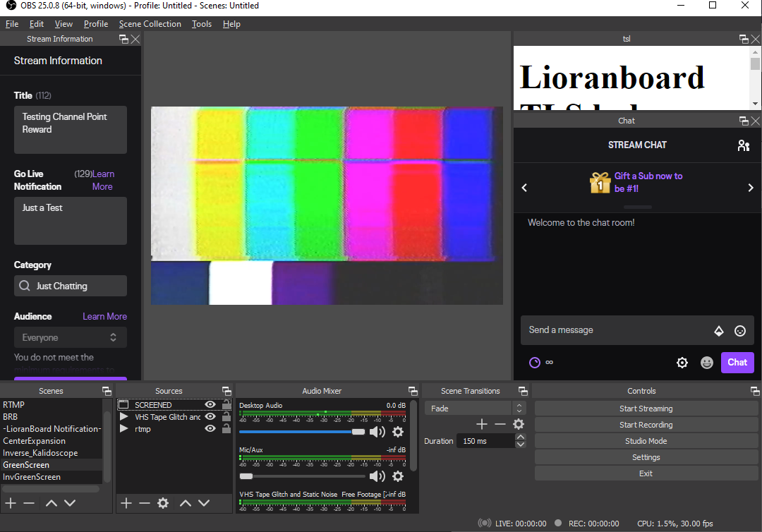Move the selected source down
The image size is (762, 532).
point(204,503)
